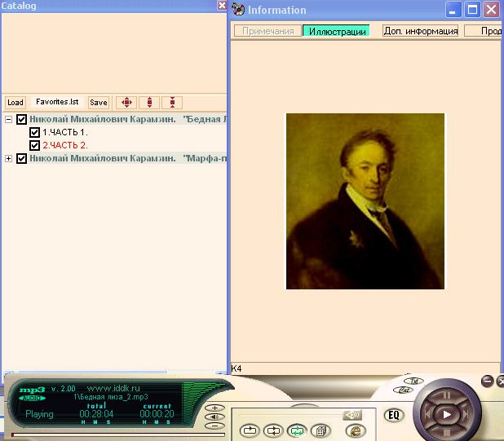Click the calculator-style icon in the player

point(321,430)
